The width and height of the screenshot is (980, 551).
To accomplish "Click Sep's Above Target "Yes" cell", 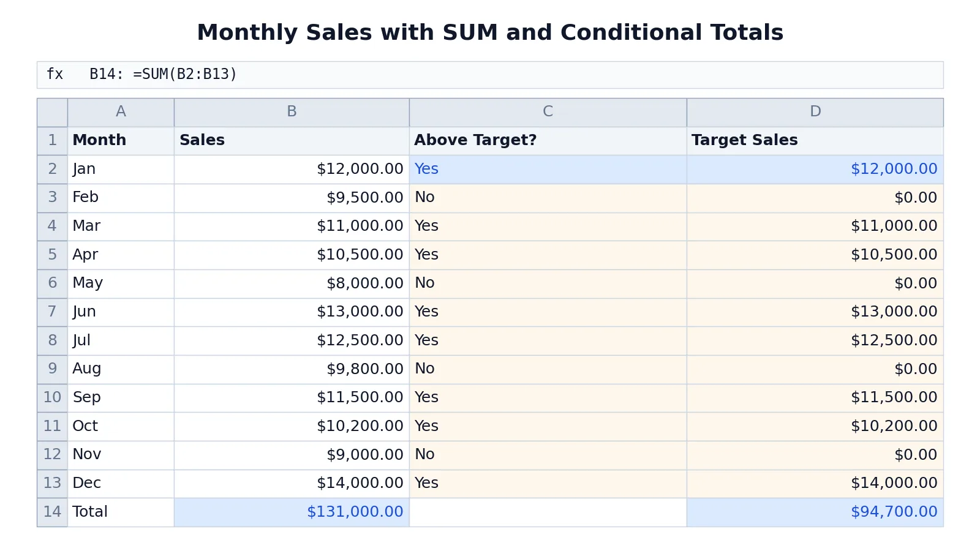I will pos(548,398).
